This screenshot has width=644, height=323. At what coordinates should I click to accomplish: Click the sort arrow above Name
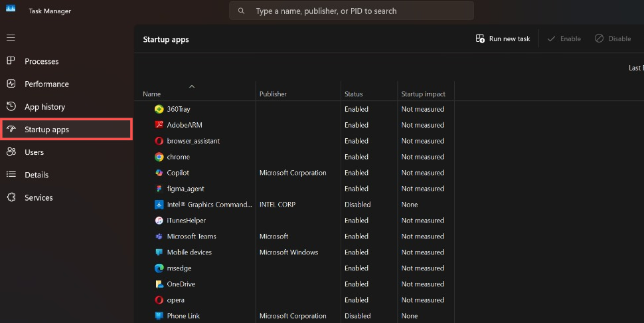[x=192, y=86]
